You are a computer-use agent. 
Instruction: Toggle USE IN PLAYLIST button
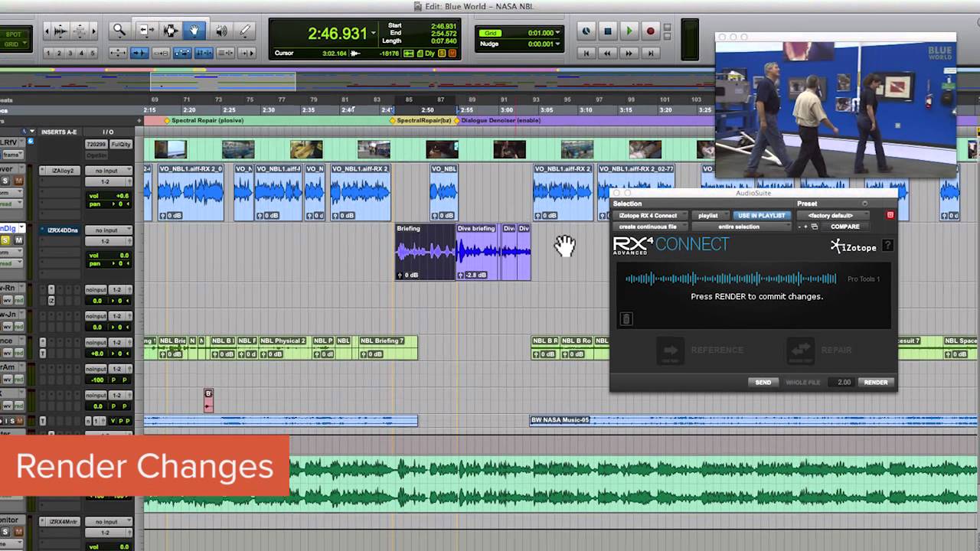tap(761, 216)
